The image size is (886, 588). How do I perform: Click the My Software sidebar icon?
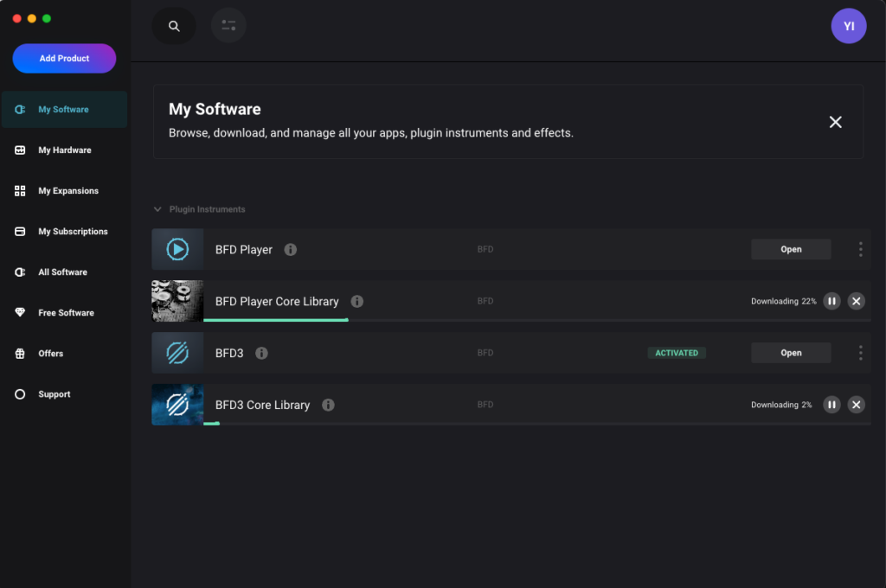point(20,110)
